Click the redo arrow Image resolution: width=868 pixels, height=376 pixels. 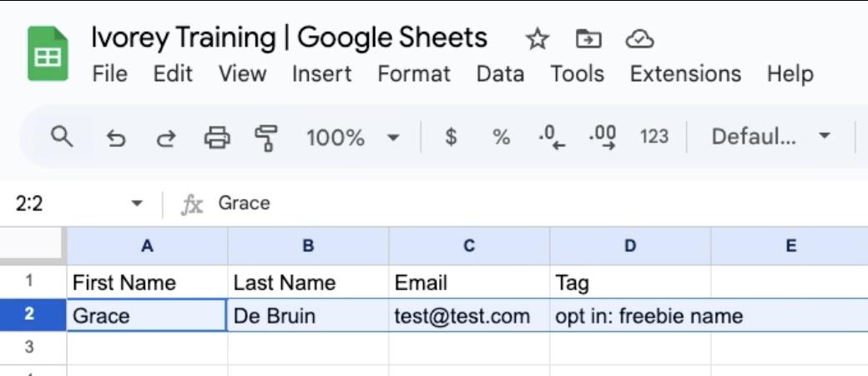coord(166,138)
